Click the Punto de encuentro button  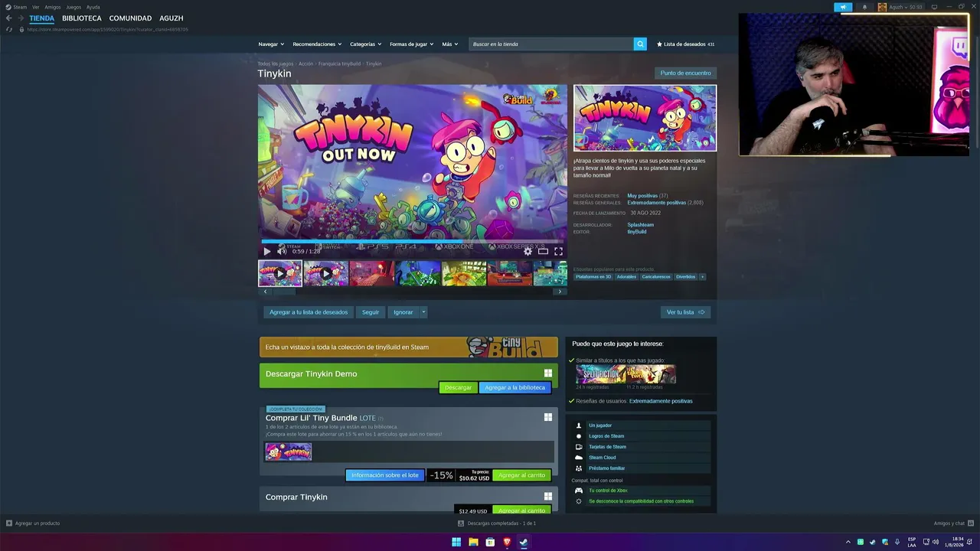(686, 73)
